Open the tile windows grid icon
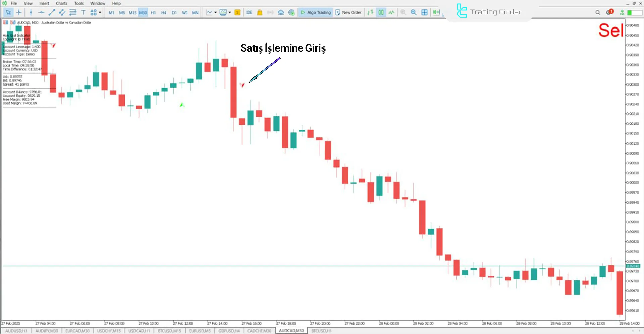This screenshot has width=644, height=334. click(424, 12)
